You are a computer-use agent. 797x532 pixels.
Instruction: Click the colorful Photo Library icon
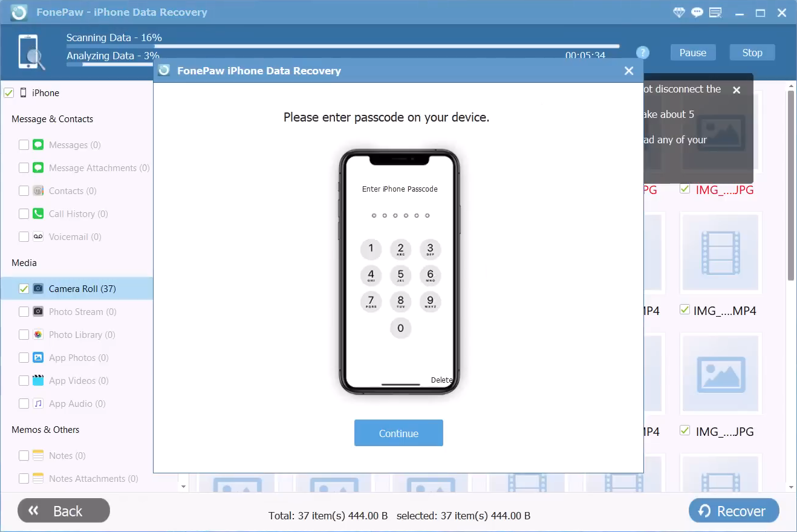pyautogui.click(x=38, y=335)
